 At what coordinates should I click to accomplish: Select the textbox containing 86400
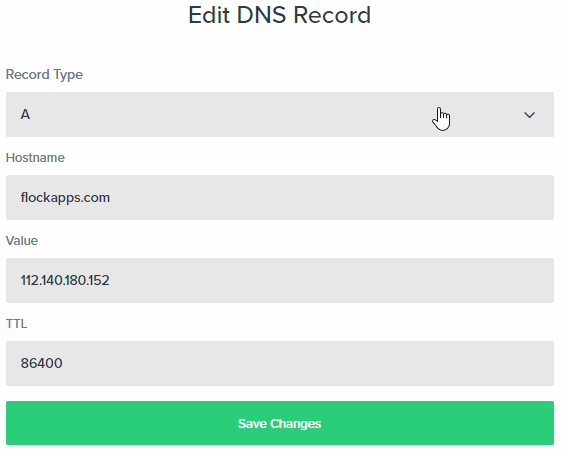280,363
